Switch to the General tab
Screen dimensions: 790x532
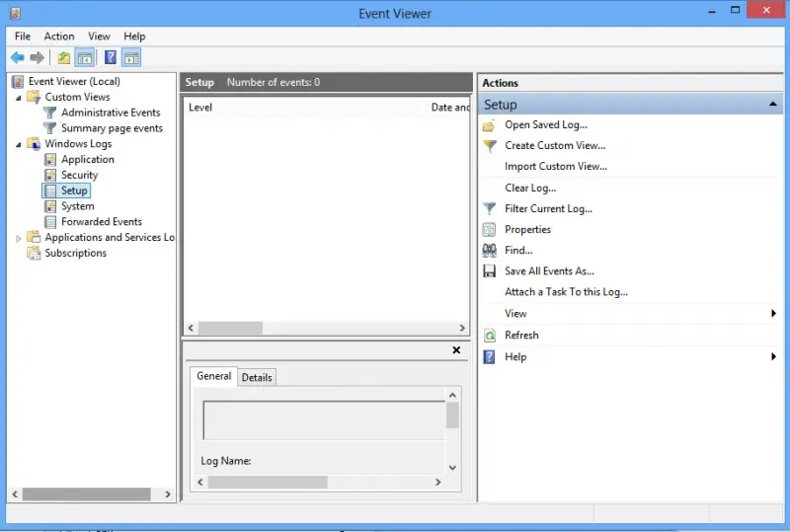(x=213, y=376)
